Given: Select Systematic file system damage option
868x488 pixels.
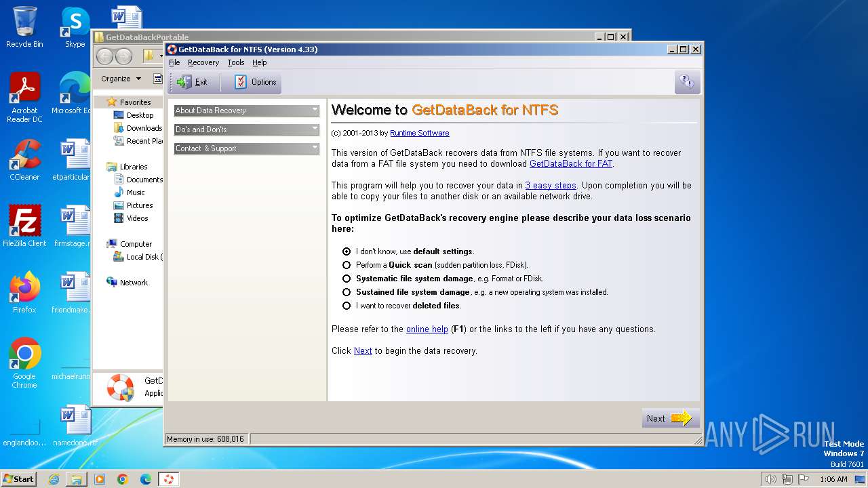Looking at the screenshot, I should (x=443, y=279).
